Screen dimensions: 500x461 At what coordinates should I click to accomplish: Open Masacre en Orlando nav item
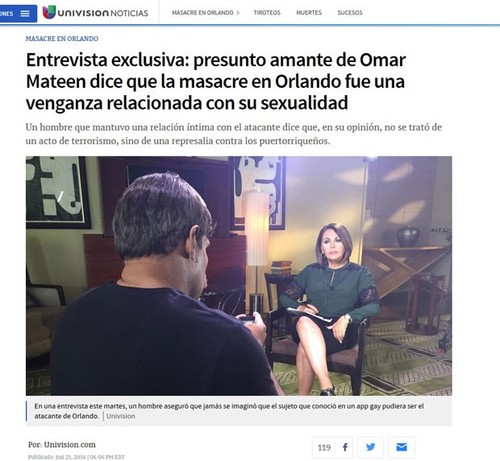coord(202,13)
